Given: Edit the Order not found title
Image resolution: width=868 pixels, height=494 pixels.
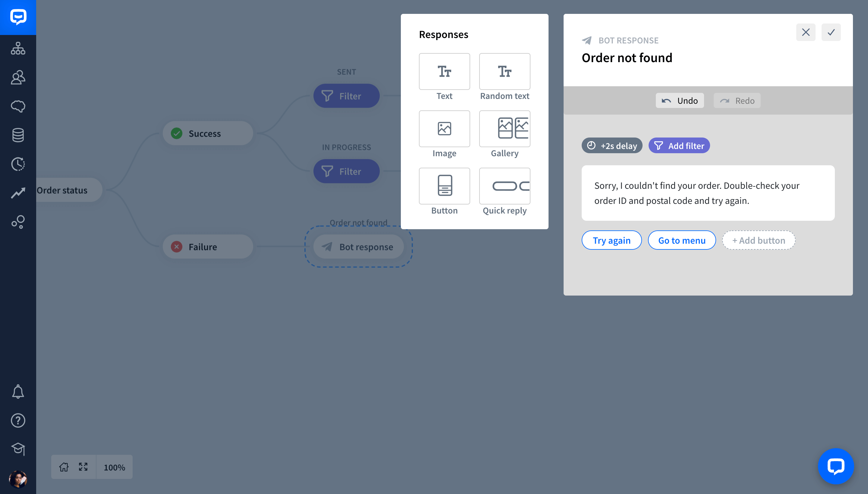Looking at the screenshot, I should coord(627,58).
